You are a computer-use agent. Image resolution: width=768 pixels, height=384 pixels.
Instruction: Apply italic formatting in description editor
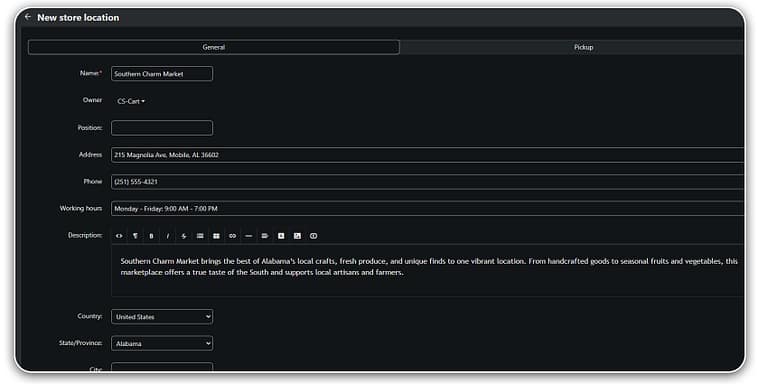pyautogui.click(x=168, y=236)
